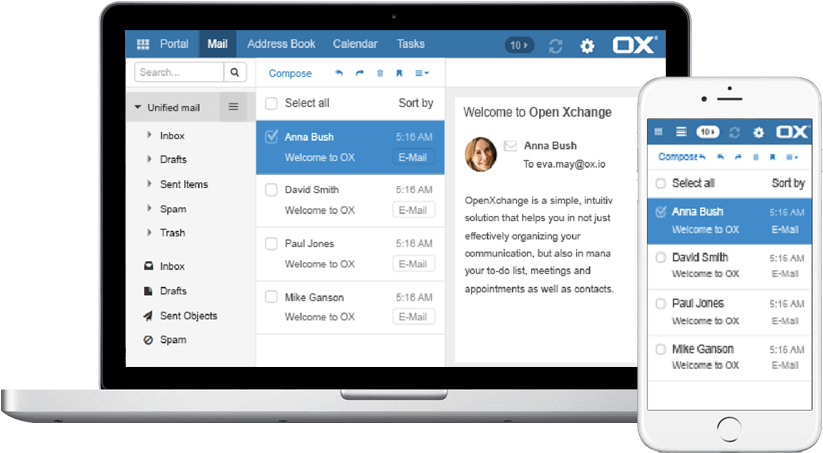Open the view options dropdown in the laptop toolbar

[422, 73]
